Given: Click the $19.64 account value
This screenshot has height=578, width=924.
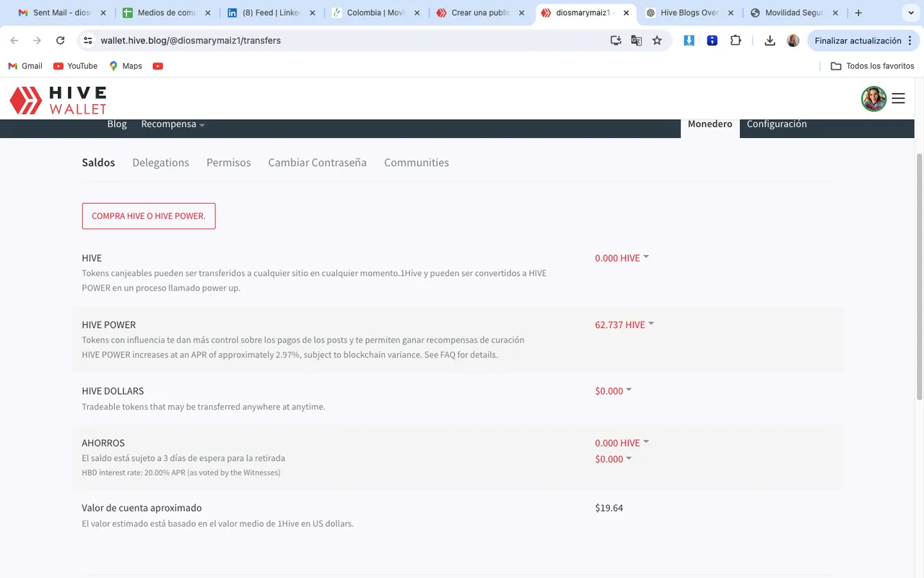Looking at the screenshot, I should coord(609,508).
